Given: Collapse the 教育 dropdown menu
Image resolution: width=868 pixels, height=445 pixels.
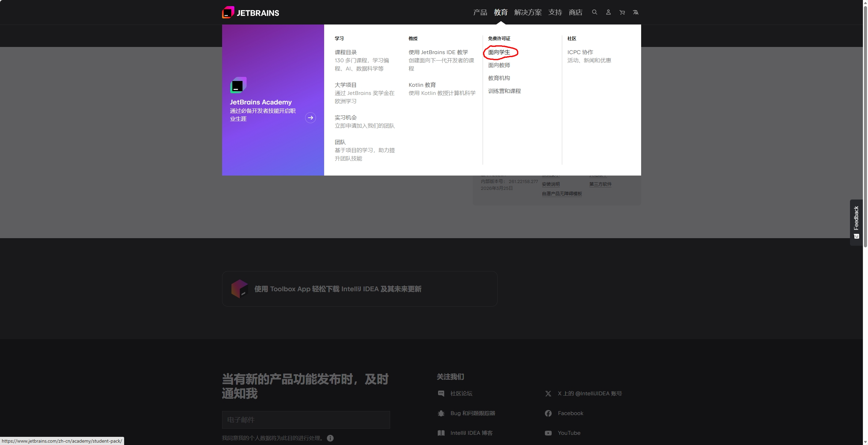Looking at the screenshot, I should pos(501,12).
